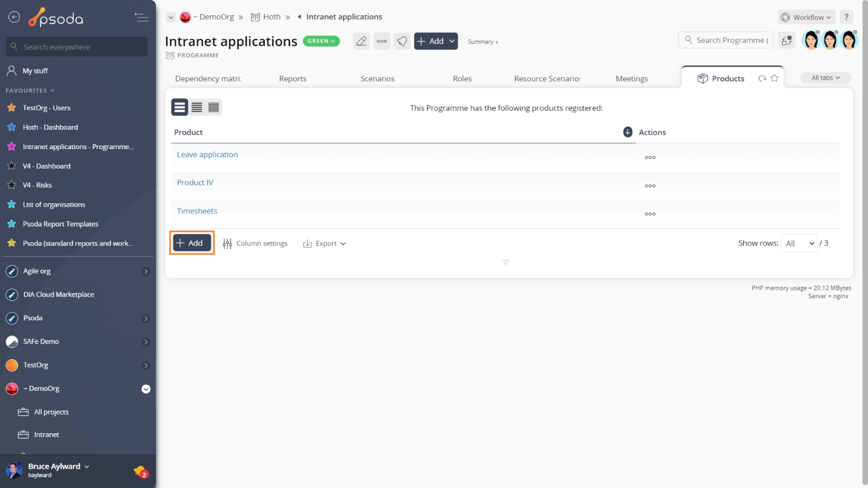Open the Show rows dropdown
868x488 pixels.
(x=799, y=243)
